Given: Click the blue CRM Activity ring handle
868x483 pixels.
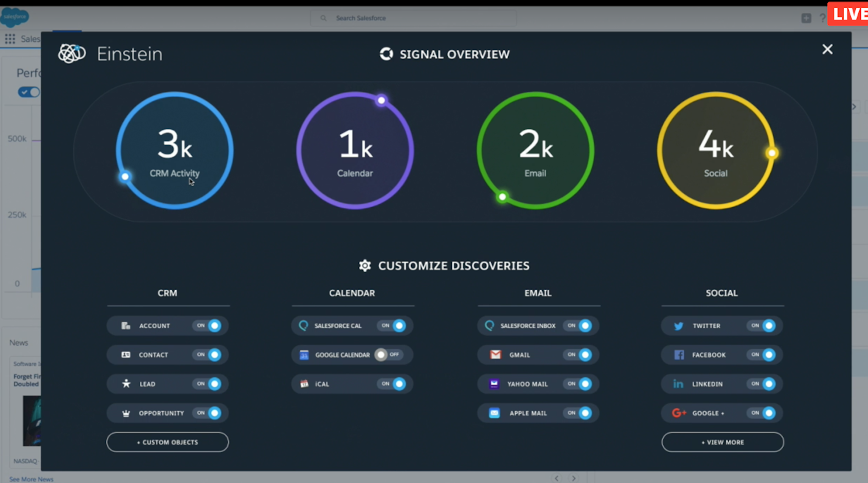Looking at the screenshot, I should tap(125, 176).
